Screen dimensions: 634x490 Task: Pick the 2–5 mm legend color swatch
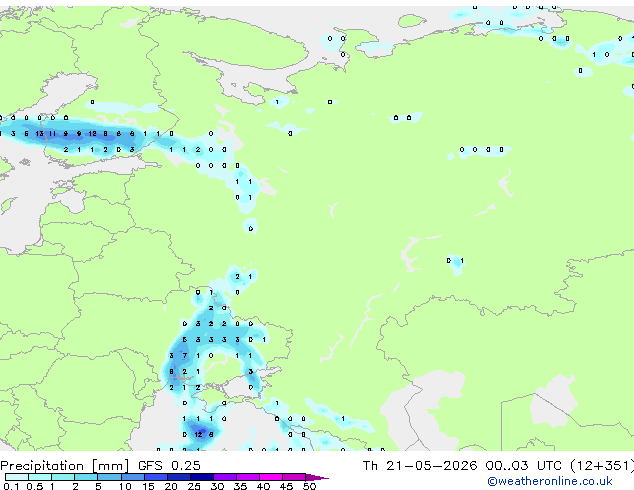click(x=86, y=477)
